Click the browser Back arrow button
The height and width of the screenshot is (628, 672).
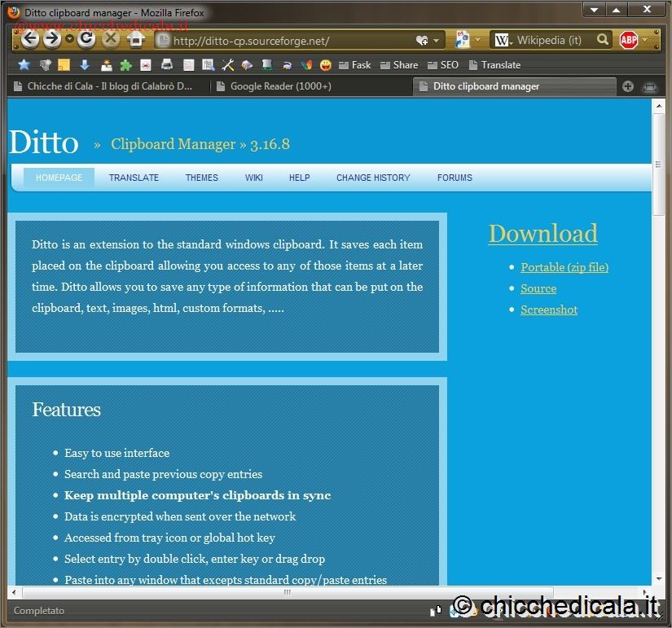(30, 39)
